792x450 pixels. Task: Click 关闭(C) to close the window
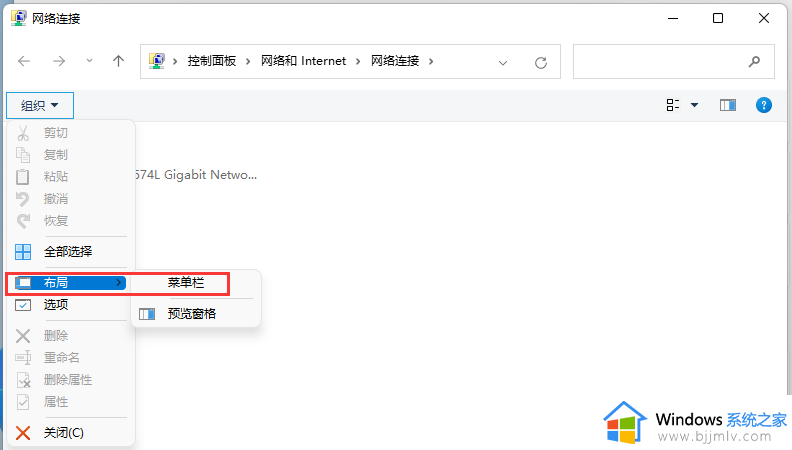point(63,432)
